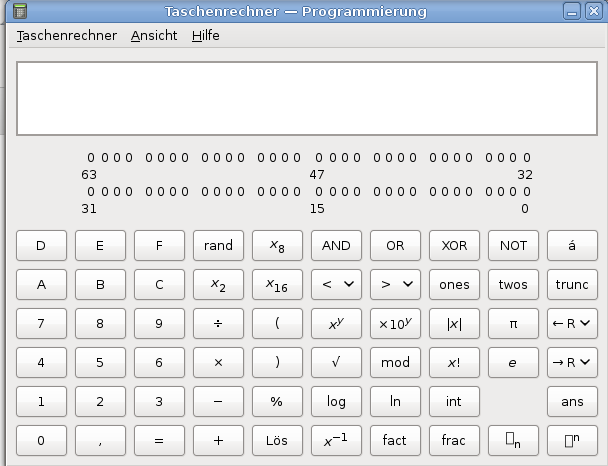Click the x to power y button
This screenshot has height=466, width=608.
(336, 323)
